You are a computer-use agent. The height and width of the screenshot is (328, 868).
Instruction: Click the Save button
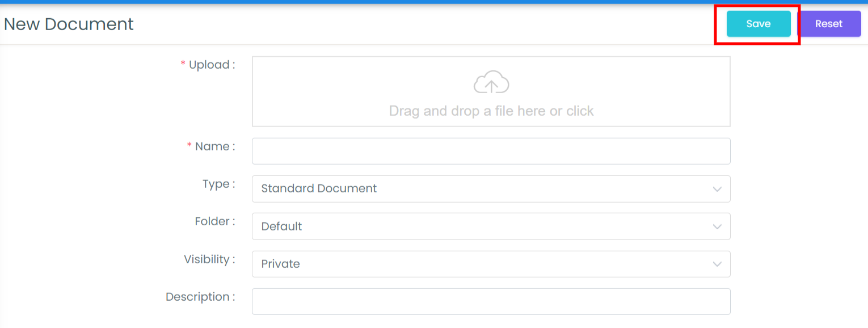759,24
